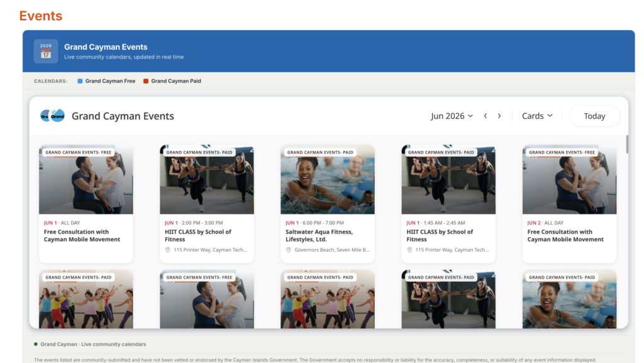Image resolution: width=644 pixels, height=363 pixels.
Task: Click the 'JUN 2 · ALL DAY' date text
Action: (545, 223)
